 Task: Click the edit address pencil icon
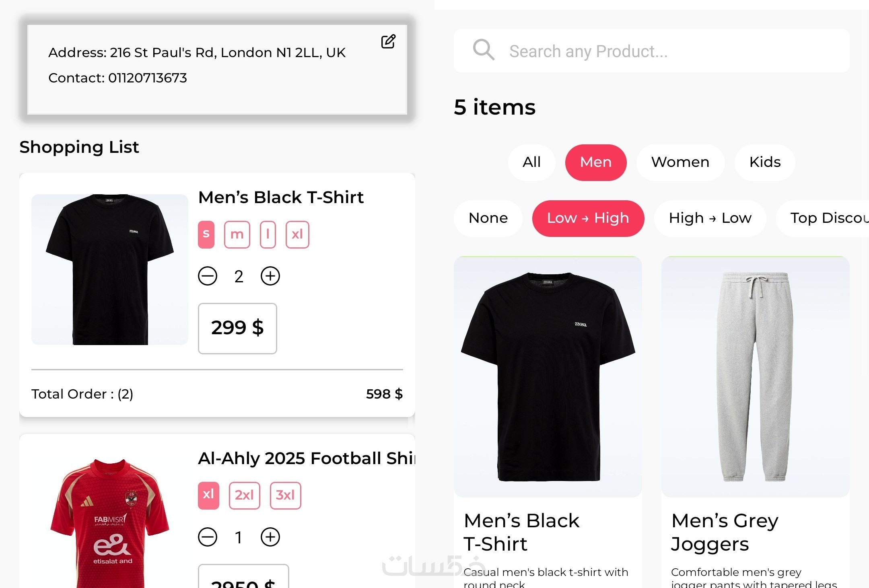tap(388, 41)
